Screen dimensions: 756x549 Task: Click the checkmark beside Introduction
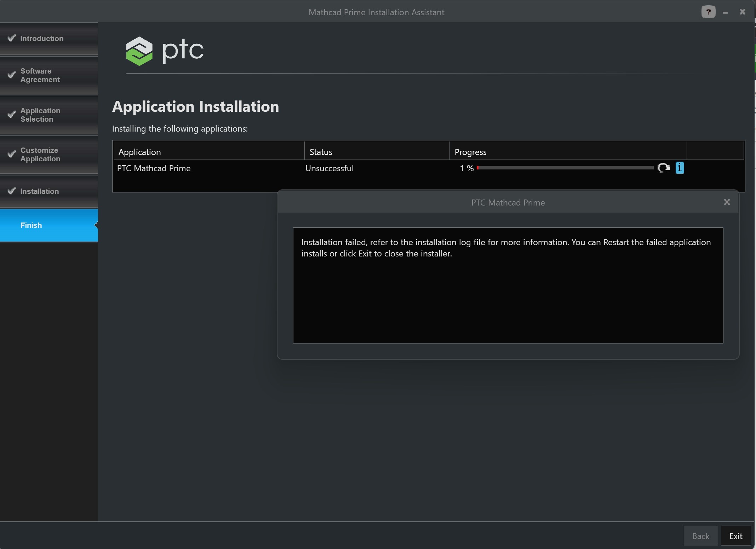point(11,38)
